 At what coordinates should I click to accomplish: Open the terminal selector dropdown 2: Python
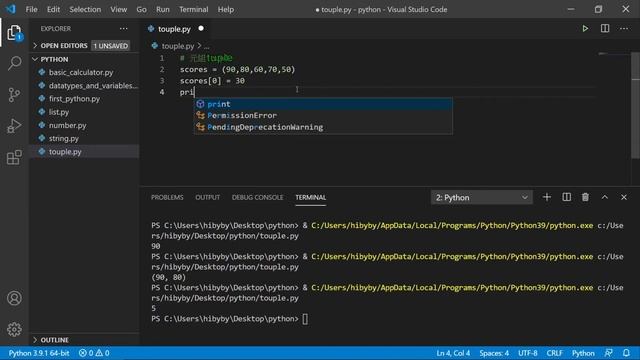coord(482,198)
